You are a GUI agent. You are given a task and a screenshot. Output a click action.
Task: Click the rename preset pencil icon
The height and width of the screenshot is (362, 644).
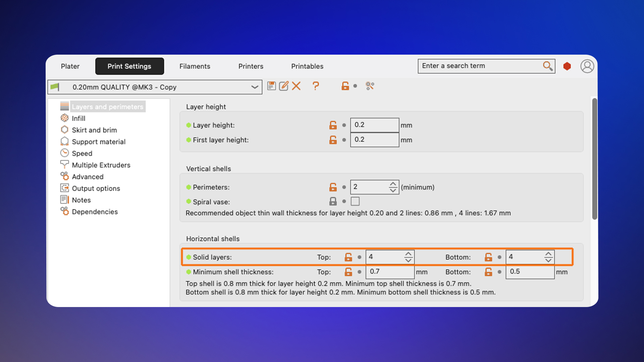(284, 86)
